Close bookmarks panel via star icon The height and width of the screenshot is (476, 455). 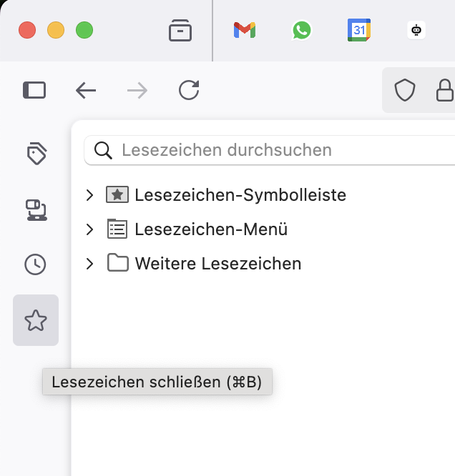click(x=36, y=321)
